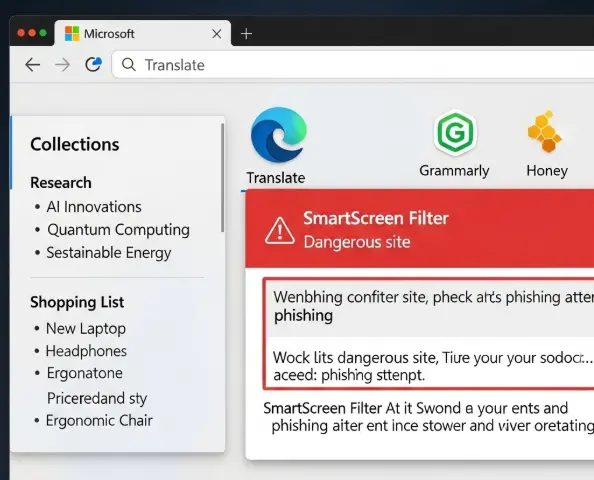Click the SmartScreen warning triangle icon
Image resolution: width=594 pixels, height=480 pixels.
(280, 231)
